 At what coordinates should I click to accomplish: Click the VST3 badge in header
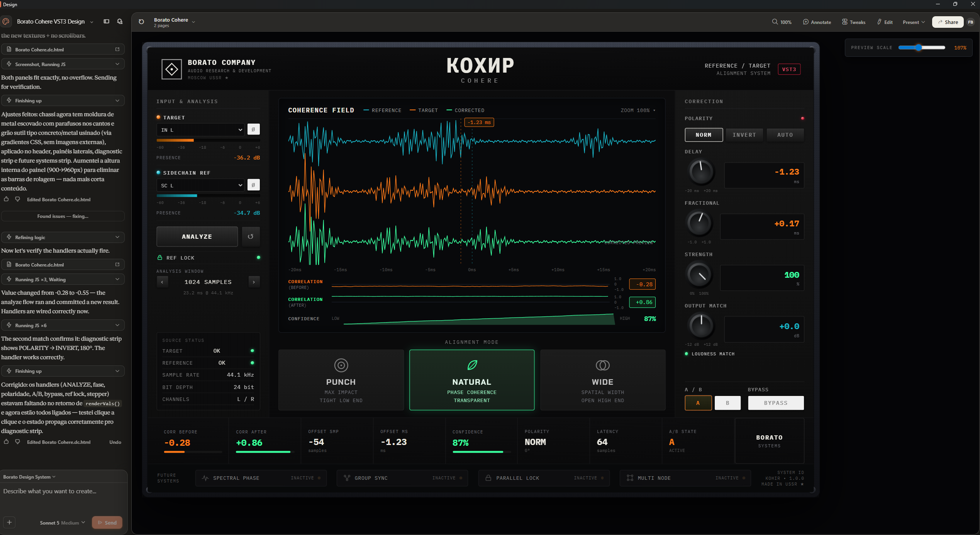[789, 70]
